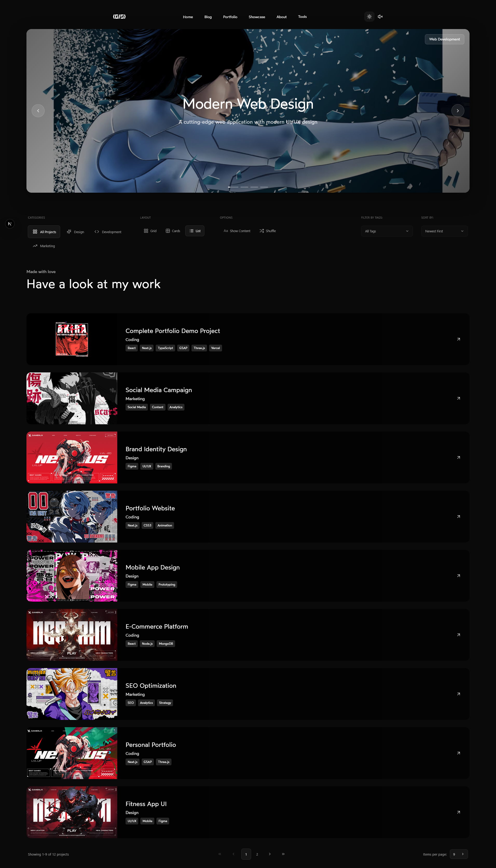Open arrow link for Fitness App UI
Image resolution: width=496 pixels, height=868 pixels.
tap(459, 812)
